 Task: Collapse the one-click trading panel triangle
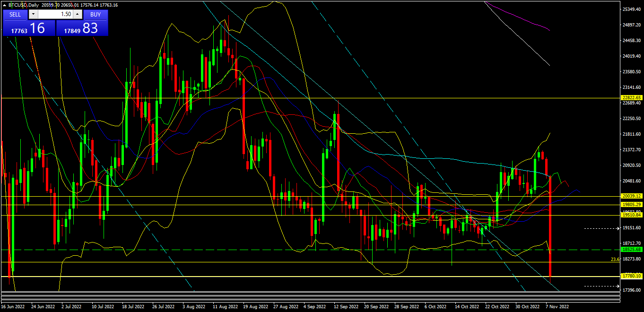tap(5, 5)
